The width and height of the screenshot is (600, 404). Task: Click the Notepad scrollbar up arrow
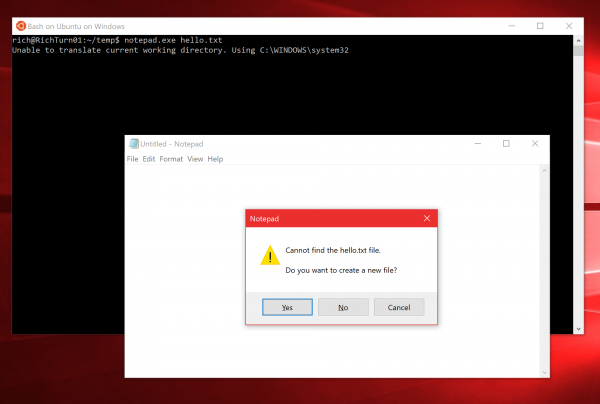point(545,170)
